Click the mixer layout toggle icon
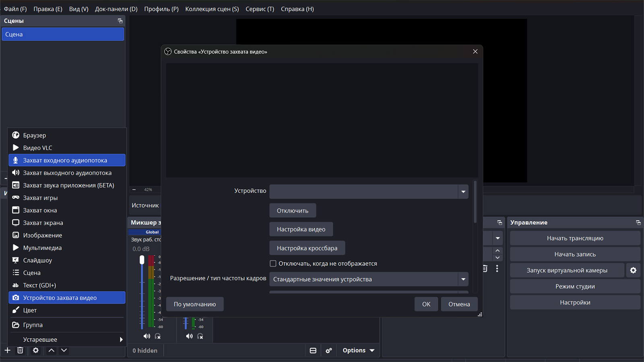 [x=313, y=350]
